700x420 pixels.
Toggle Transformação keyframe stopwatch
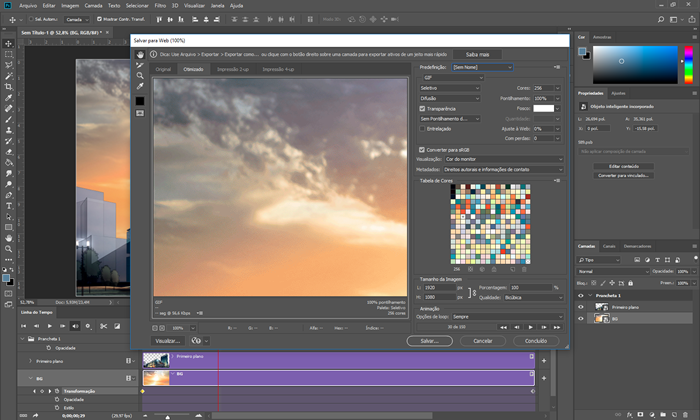pos(57,391)
